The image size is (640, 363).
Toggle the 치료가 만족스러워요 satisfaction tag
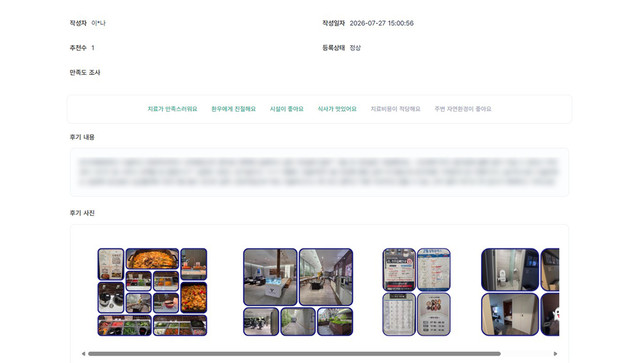click(x=172, y=109)
